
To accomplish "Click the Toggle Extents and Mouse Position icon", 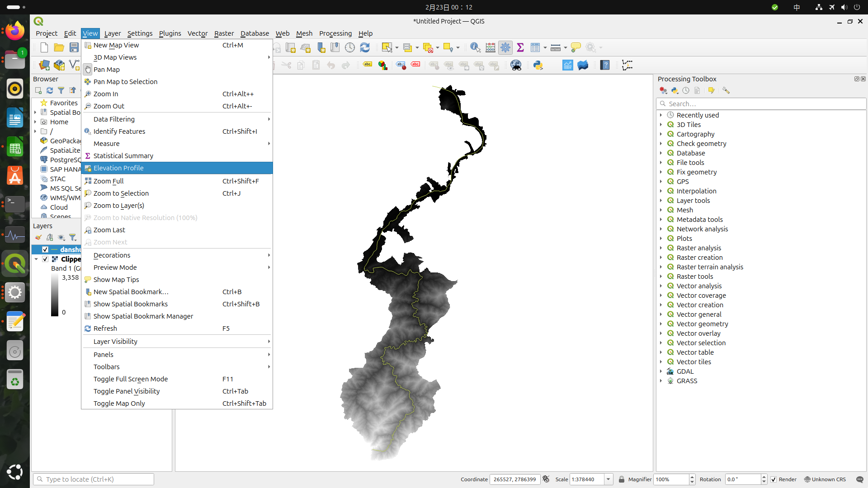I will pyautogui.click(x=546, y=479).
